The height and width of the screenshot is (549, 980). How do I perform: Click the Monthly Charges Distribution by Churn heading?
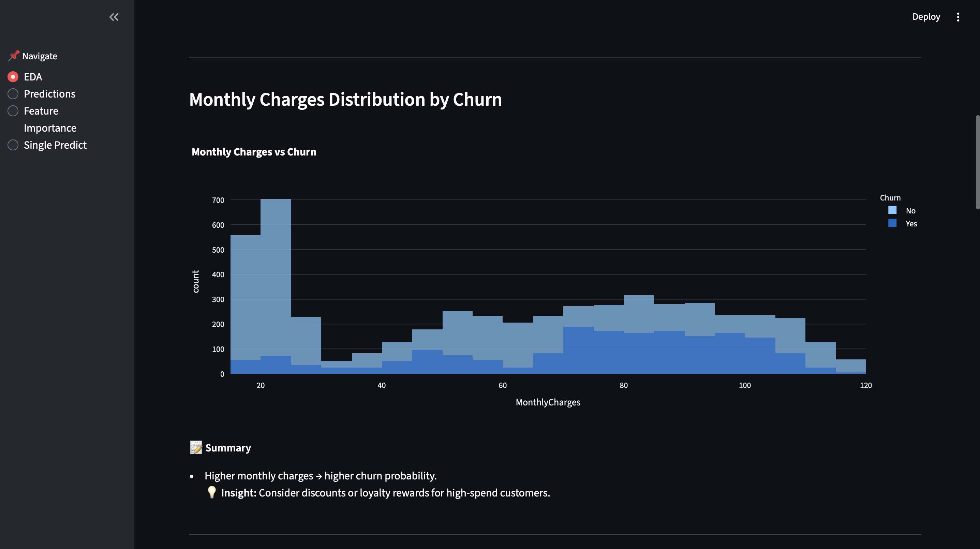[x=345, y=100]
